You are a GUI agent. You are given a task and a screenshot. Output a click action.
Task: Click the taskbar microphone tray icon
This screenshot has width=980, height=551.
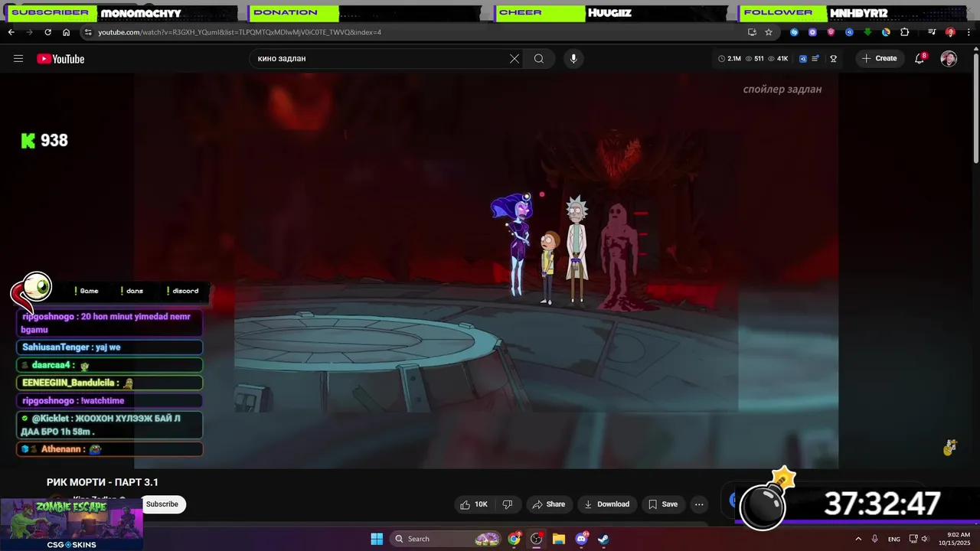(875, 539)
